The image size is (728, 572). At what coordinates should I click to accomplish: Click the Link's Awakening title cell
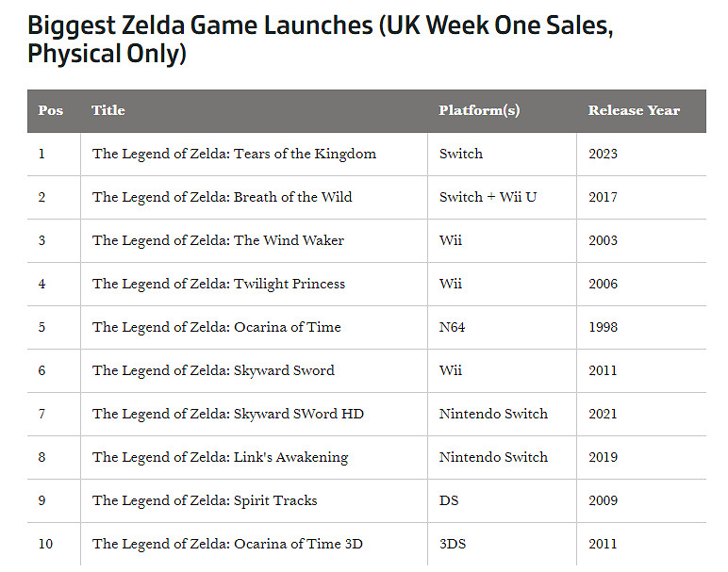pyautogui.click(x=220, y=457)
